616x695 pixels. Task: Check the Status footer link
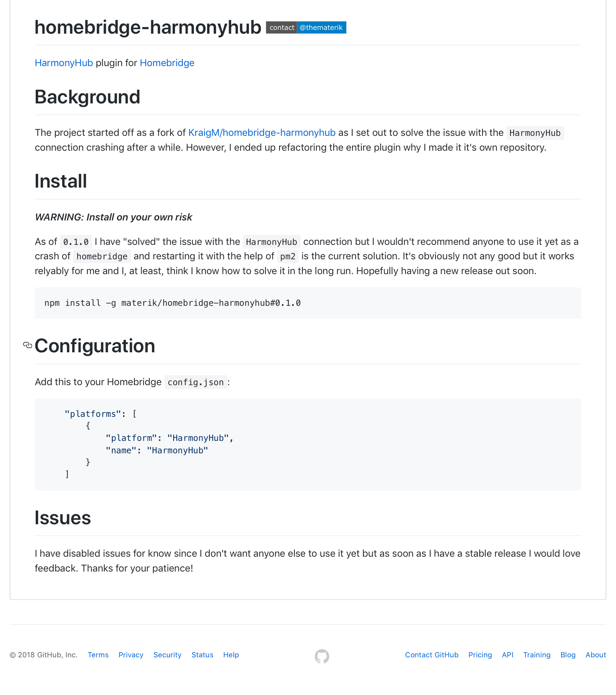point(203,655)
